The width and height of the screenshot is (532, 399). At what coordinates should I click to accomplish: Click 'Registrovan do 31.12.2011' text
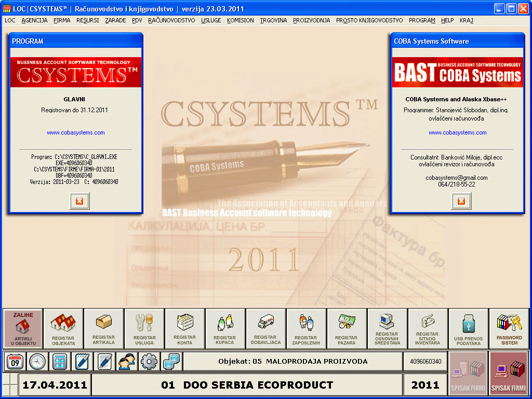[x=74, y=110]
